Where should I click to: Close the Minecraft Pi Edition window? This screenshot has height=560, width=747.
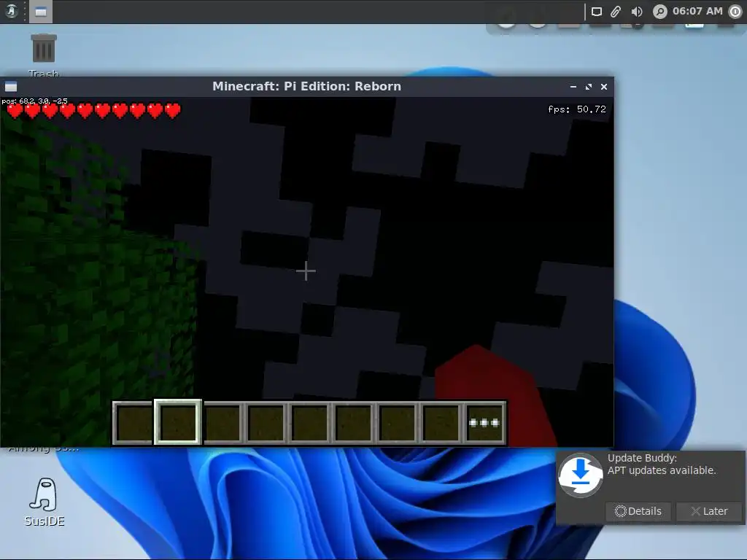click(603, 87)
